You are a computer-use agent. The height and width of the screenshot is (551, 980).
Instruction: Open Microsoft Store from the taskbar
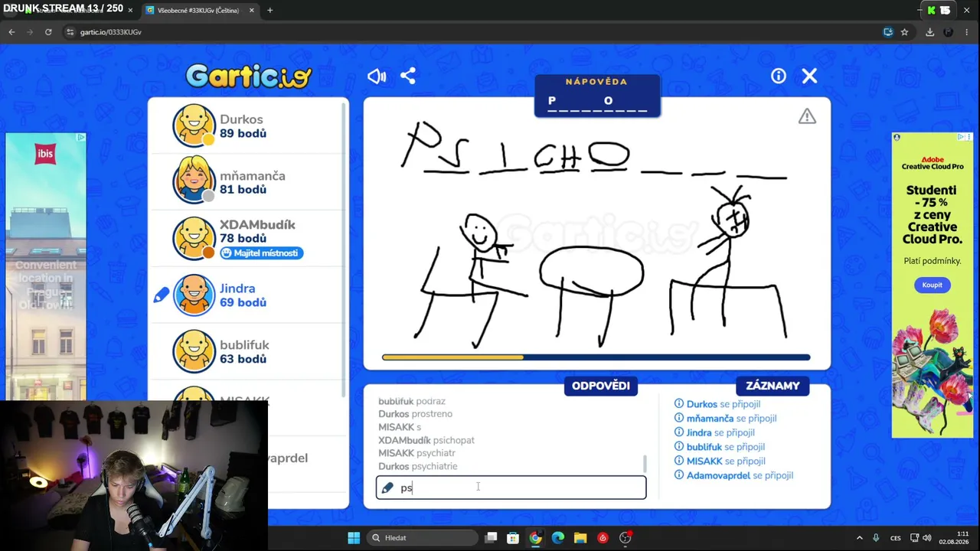click(513, 538)
